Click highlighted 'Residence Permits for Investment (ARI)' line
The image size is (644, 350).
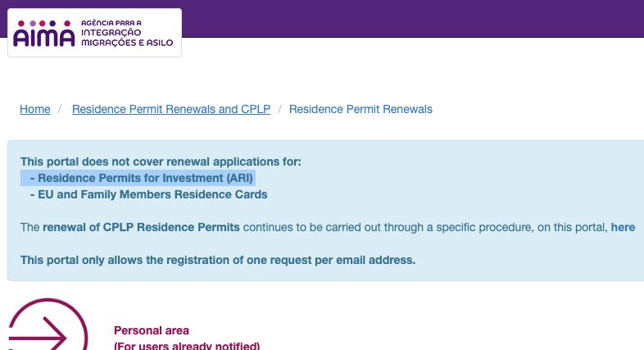click(x=143, y=178)
